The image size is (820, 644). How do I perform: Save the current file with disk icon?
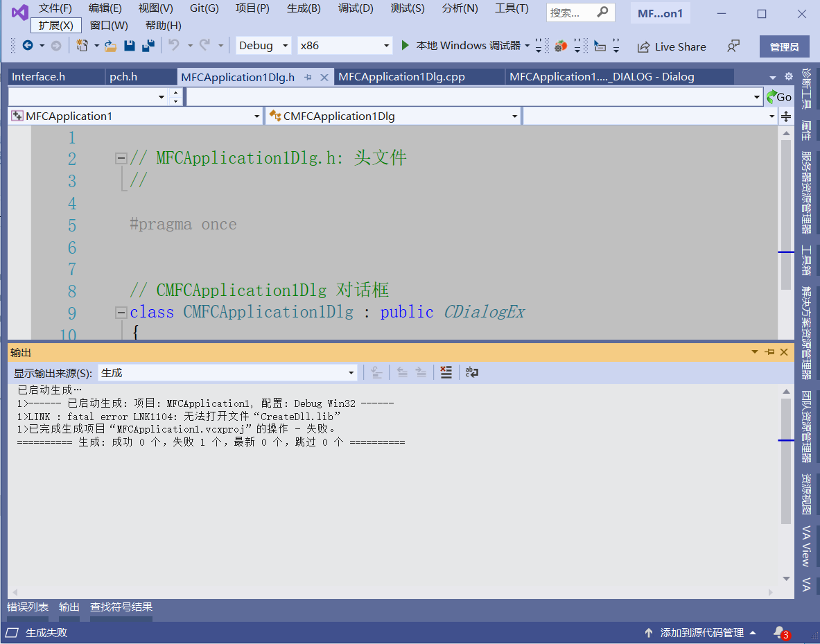[x=130, y=46]
